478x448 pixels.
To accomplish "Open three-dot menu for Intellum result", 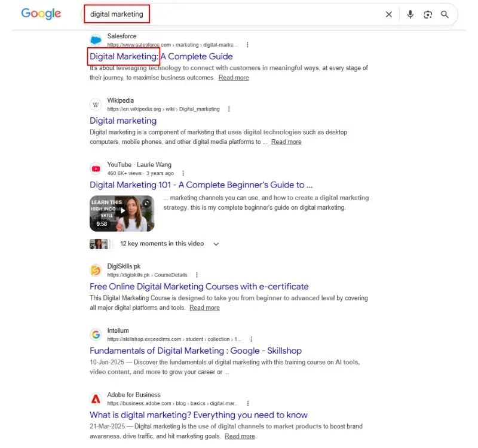I will (x=251, y=339).
